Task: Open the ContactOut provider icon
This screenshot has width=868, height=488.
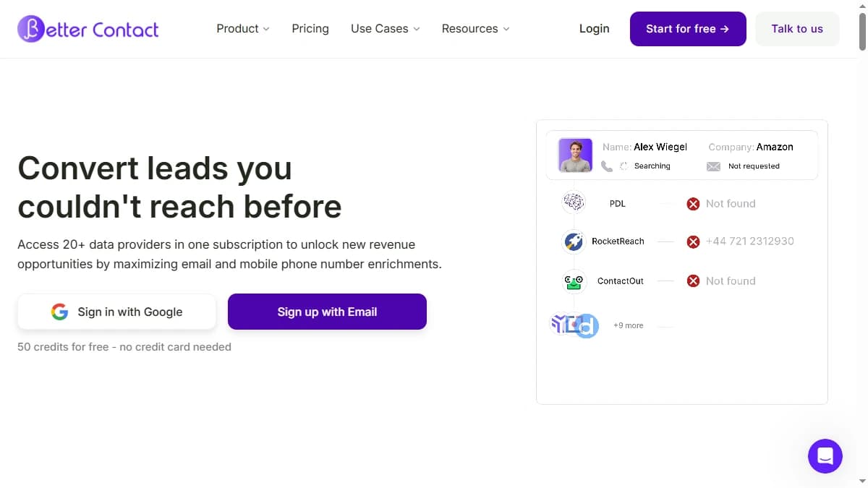Action: click(x=574, y=281)
